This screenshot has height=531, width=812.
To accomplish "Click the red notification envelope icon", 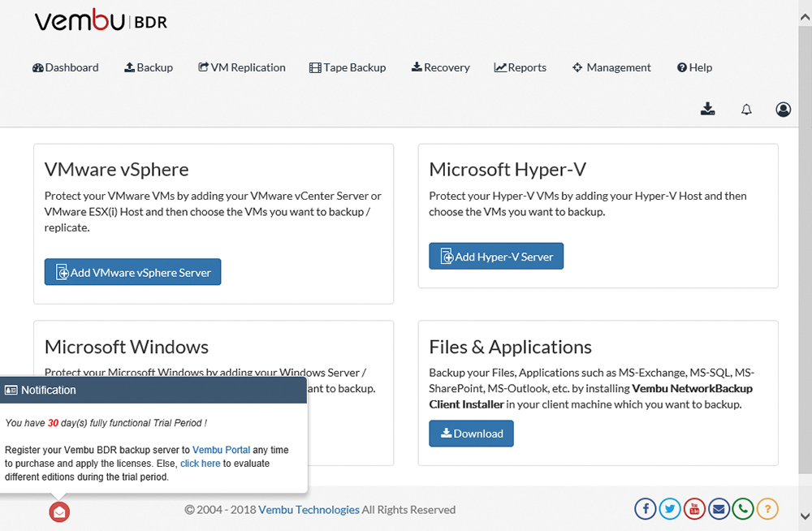I will pos(59,512).
